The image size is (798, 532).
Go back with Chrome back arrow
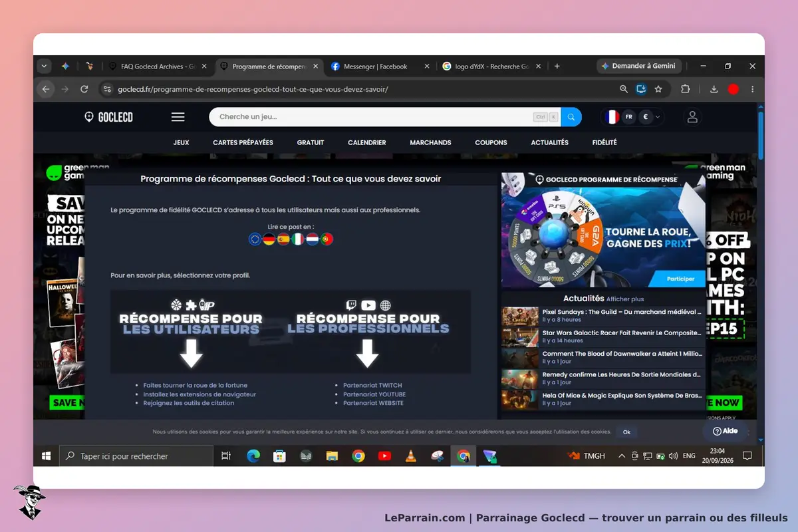tap(46, 89)
